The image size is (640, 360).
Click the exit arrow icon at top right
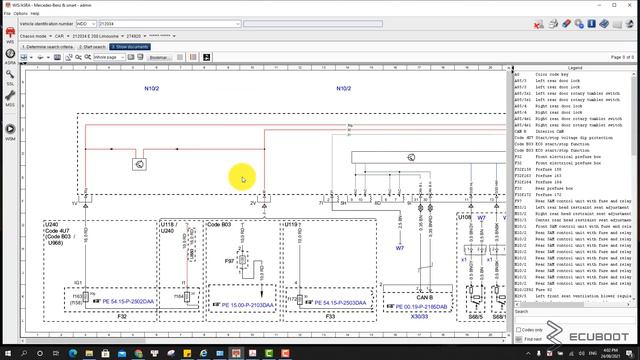629,24
